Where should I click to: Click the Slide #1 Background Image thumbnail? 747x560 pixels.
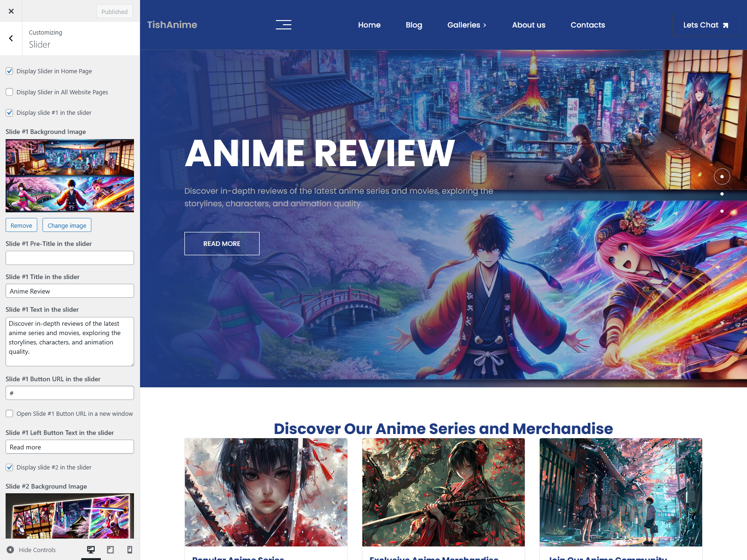70,175
